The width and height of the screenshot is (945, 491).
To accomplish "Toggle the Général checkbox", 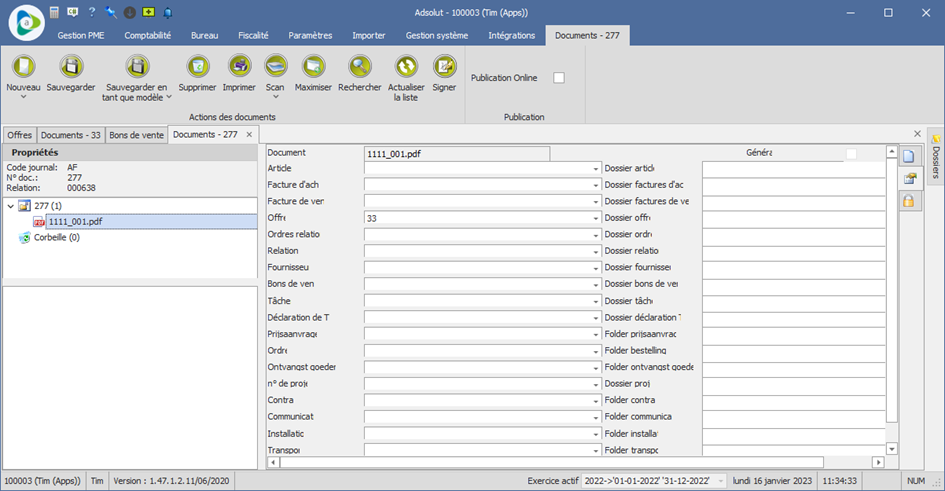I will click(851, 154).
